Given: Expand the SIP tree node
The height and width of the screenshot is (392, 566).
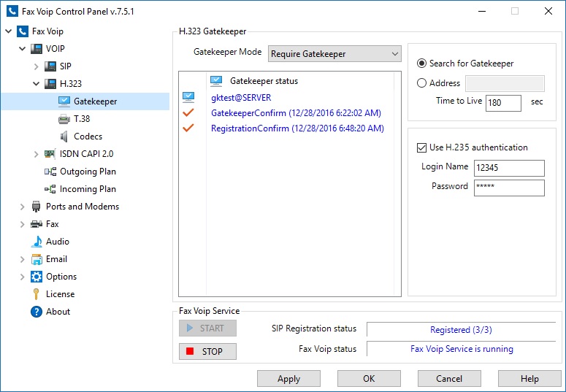Looking at the screenshot, I should [x=36, y=66].
